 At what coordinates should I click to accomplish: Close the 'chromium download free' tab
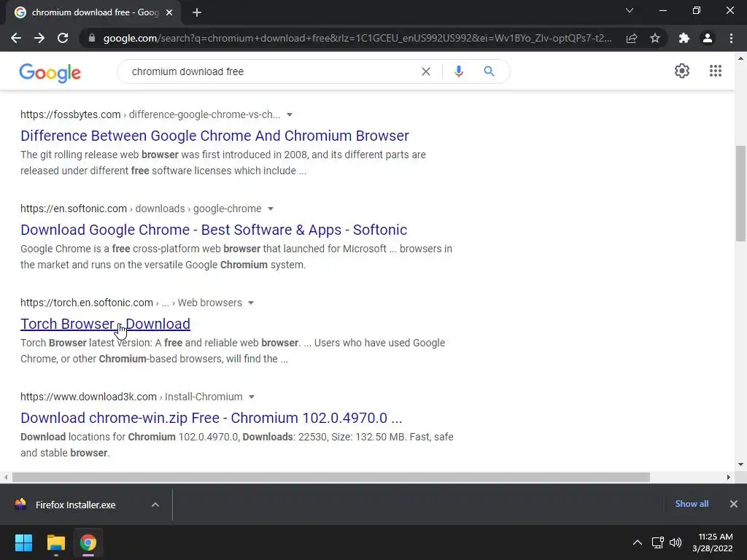pyautogui.click(x=169, y=13)
